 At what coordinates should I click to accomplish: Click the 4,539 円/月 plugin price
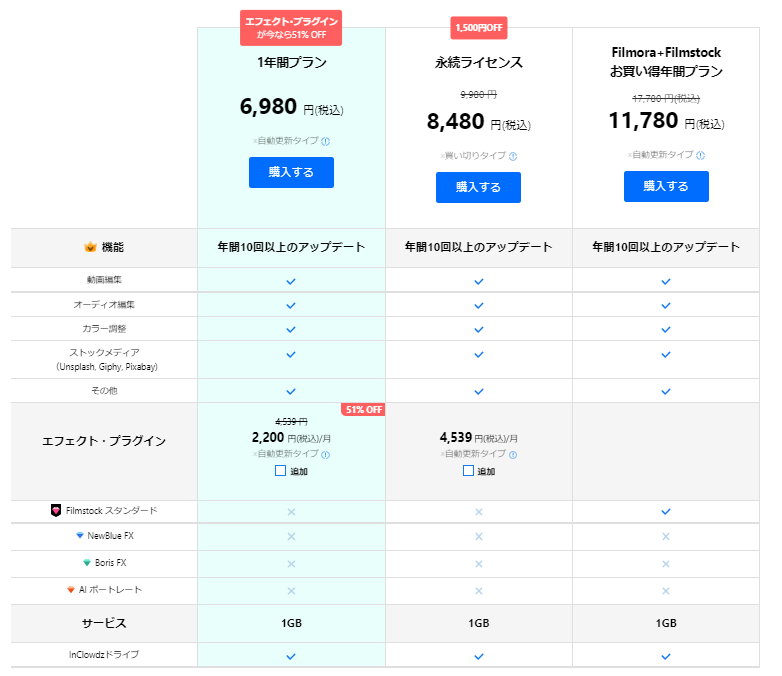tap(479, 438)
